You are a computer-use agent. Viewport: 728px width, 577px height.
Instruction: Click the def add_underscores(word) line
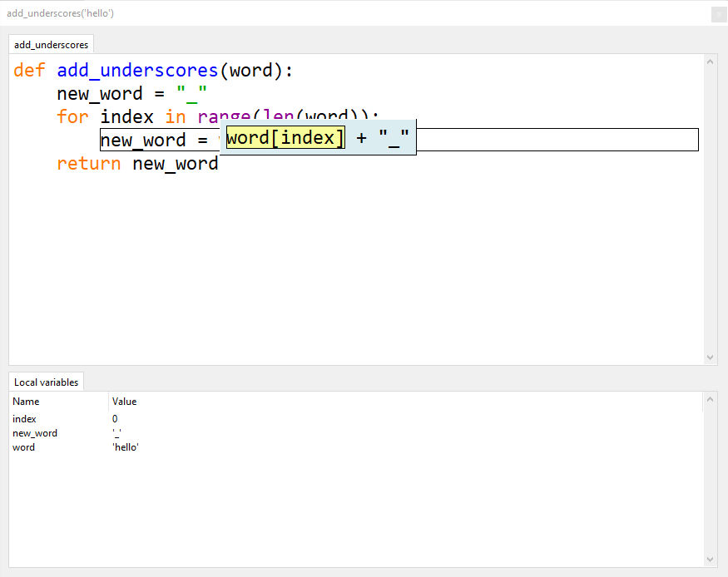[153, 71]
